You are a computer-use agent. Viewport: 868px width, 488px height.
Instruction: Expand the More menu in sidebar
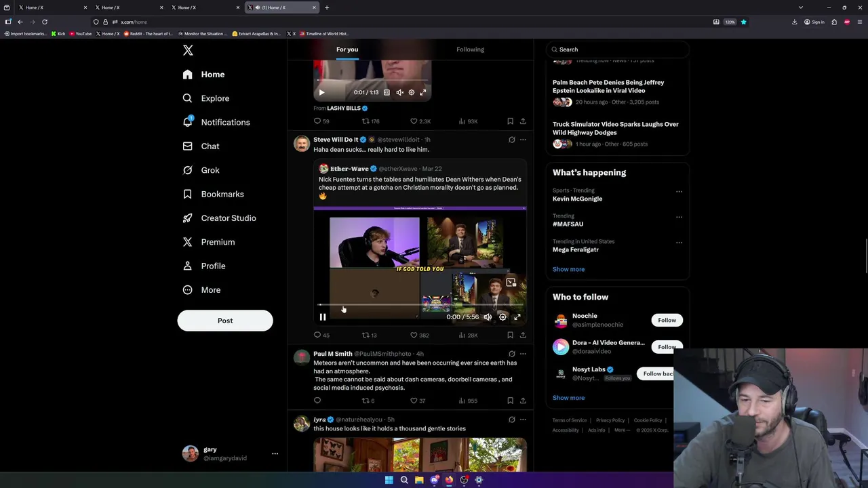(201, 290)
